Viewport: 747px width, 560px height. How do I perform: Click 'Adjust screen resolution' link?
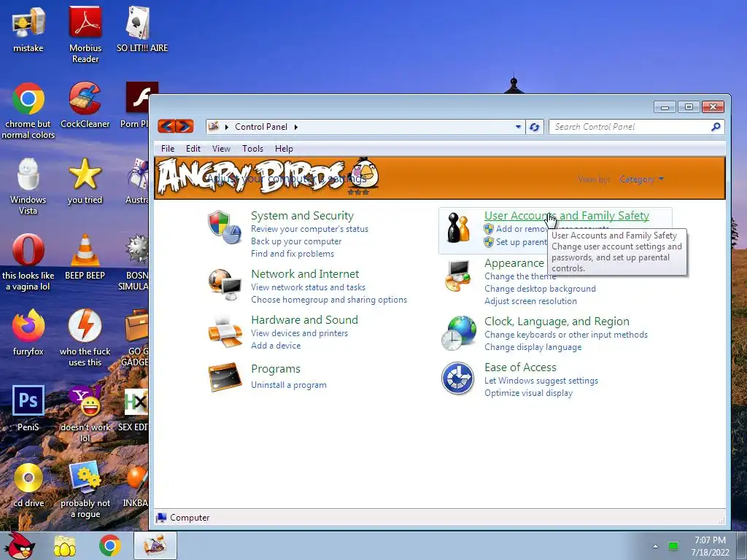coord(531,301)
